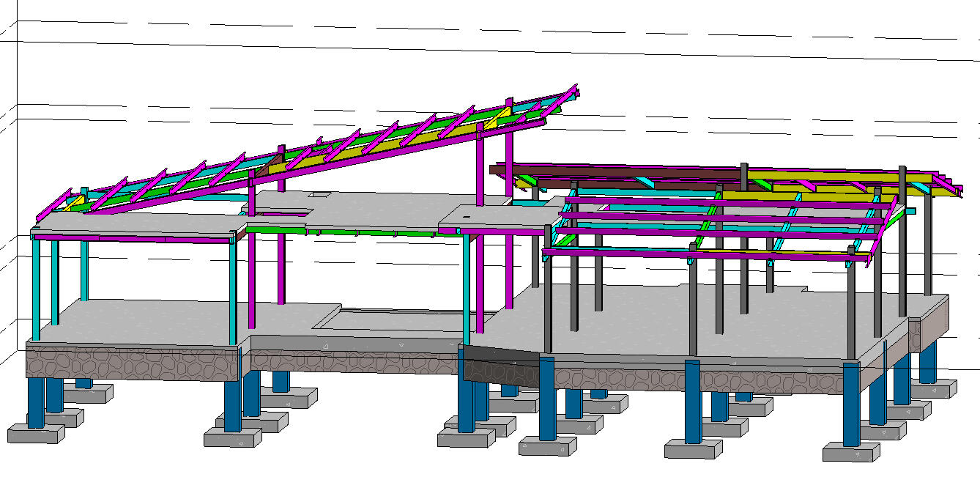This screenshot has width=980, height=477.
Task: Pick the tall magenta column supporting the sloped roof peak
Action: (480, 169)
